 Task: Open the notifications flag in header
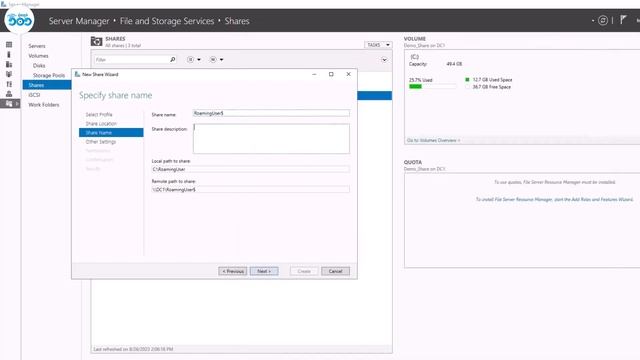coord(623,20)
